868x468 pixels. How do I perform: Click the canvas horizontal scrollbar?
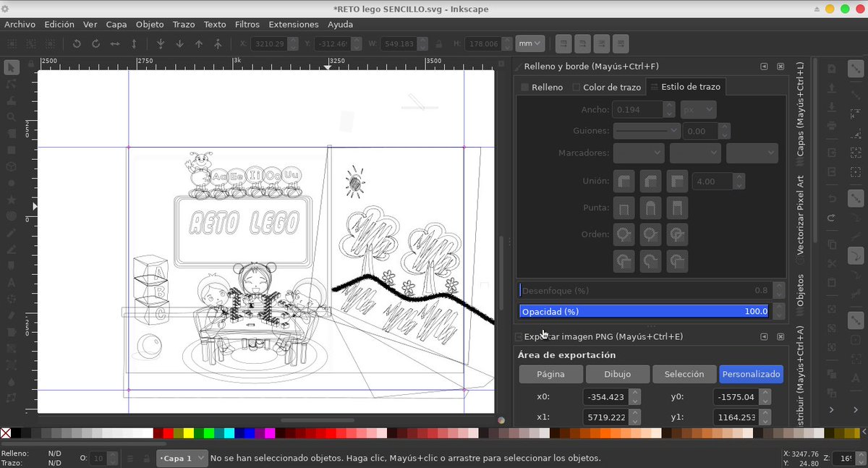(318, 420)
